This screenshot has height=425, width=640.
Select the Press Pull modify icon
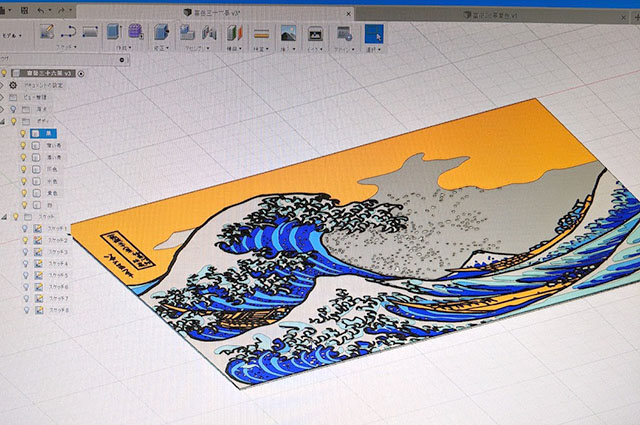coord(162,32)
